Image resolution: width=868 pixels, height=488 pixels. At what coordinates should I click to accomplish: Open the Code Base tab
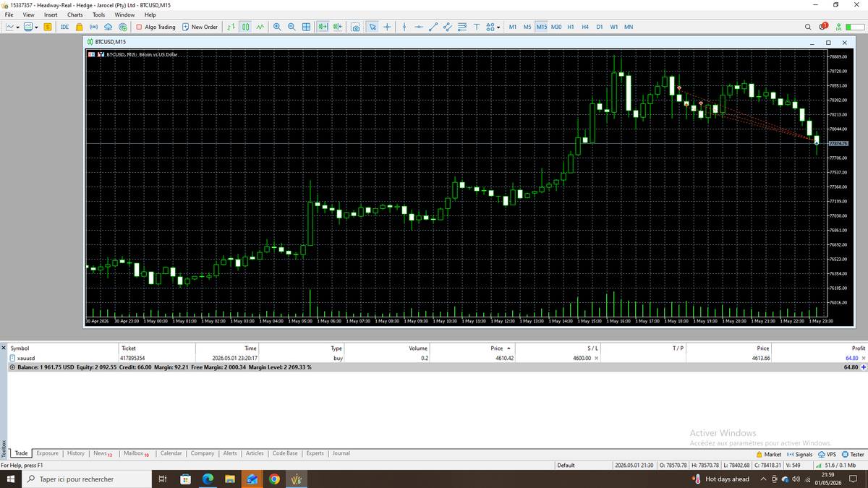(x=285, y=453)
